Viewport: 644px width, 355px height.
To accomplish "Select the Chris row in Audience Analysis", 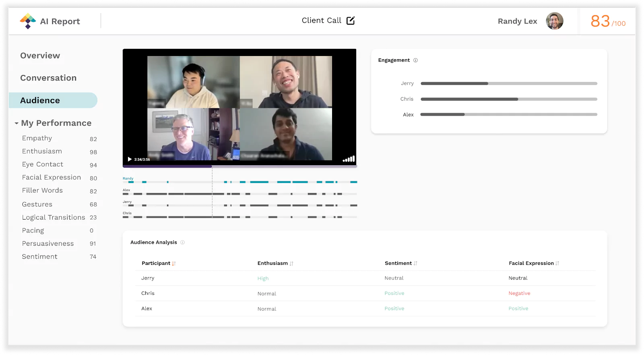I will pos(365,293).
